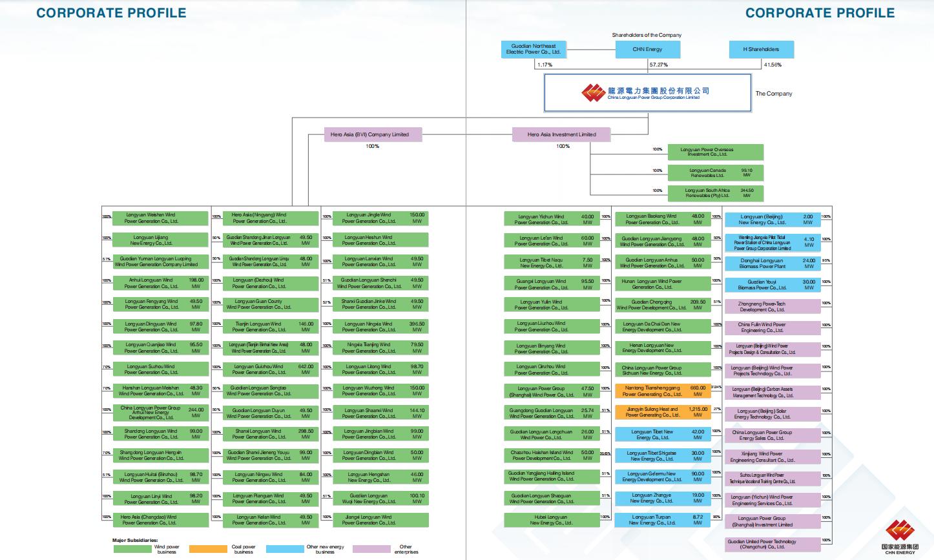Click the Guodian Northeast Electric Power box
The height and width of the screenshot is (560, 934).
click(534, 50)
